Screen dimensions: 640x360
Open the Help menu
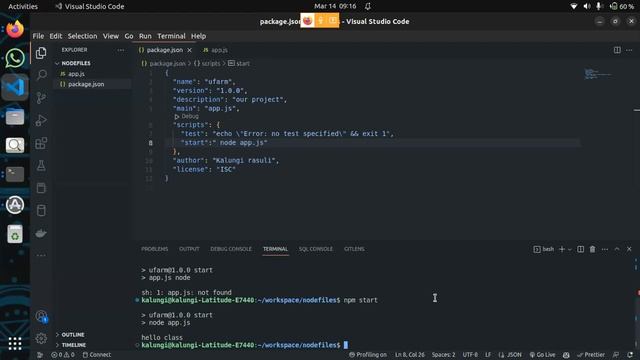pyautogui.click(x=198, y=36)
